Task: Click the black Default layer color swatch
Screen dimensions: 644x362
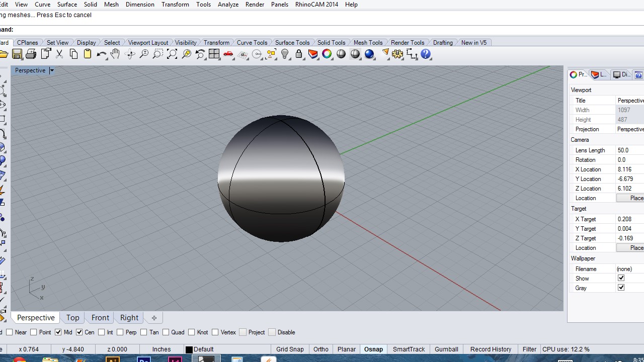Action: [189, 349]
